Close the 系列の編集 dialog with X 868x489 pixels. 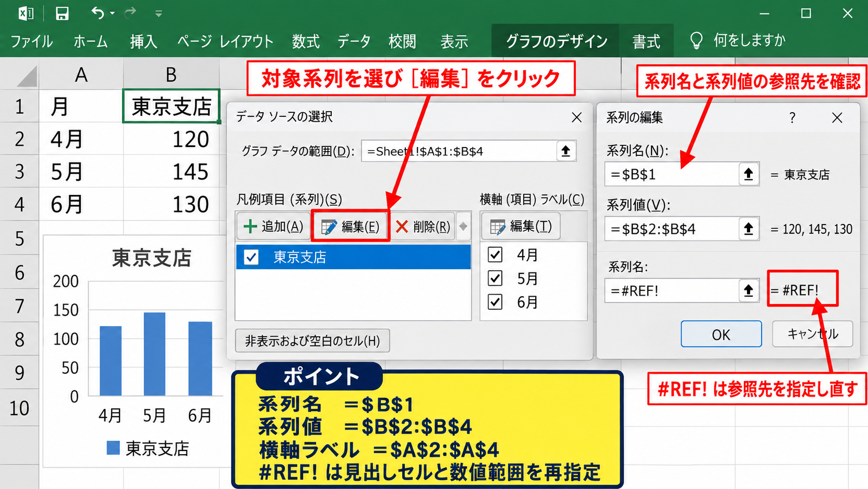(x=837, y=118)
